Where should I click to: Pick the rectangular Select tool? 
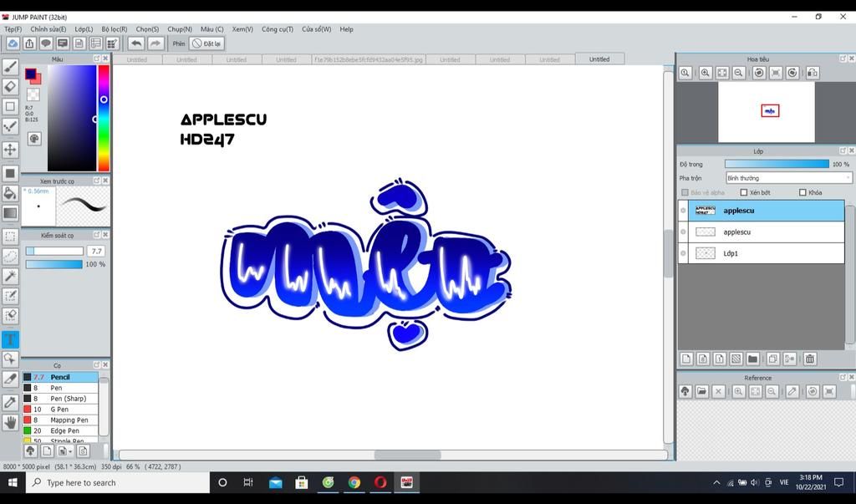coord(10,237)
